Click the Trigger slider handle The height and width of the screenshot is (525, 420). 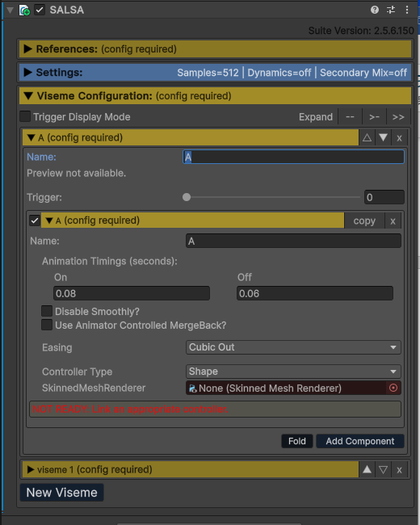tap(187, 197)
